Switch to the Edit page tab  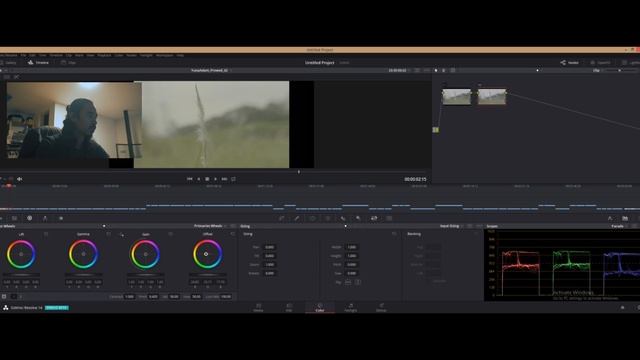coord(289,307)
